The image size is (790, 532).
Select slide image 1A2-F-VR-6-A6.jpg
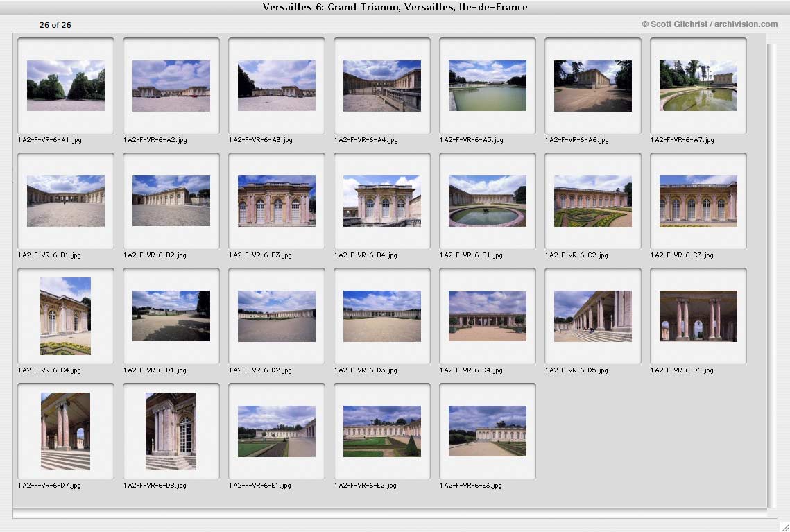click(593, 85)
